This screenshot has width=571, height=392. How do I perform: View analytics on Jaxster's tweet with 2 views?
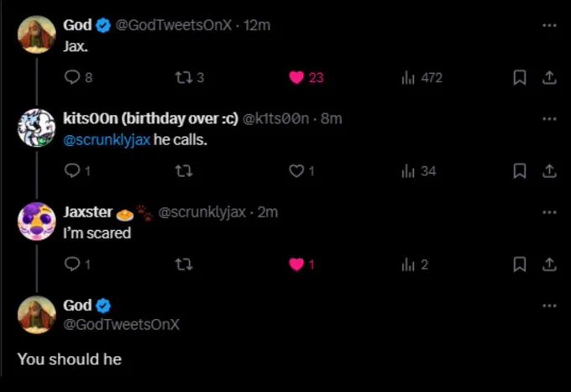[x=415, y=264]
